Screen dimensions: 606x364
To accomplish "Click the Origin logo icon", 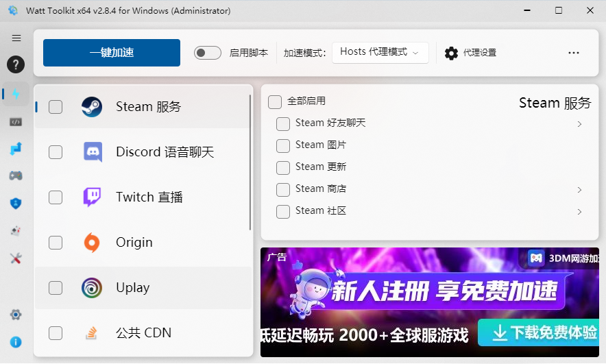I will click(92, 243).
